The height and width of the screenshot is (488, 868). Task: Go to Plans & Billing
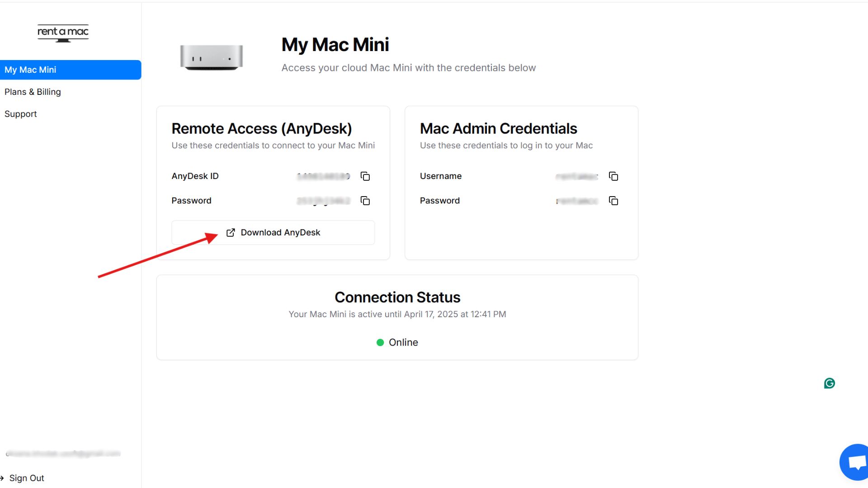point(33,92)
